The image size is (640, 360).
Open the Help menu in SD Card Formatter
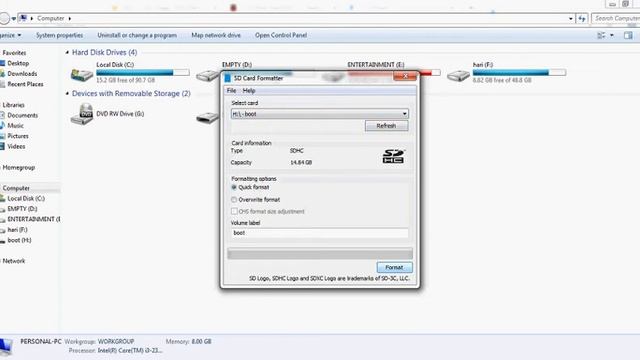coord(249,91)
